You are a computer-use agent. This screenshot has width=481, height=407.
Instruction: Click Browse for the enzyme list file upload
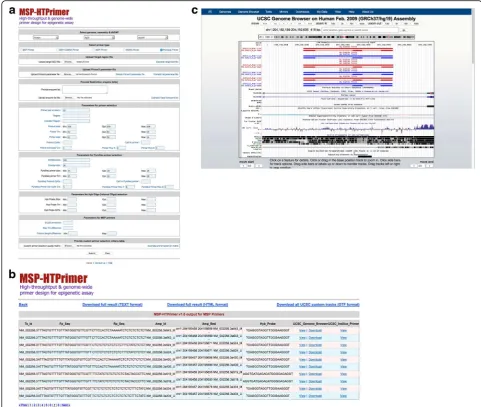pos(69,98)
